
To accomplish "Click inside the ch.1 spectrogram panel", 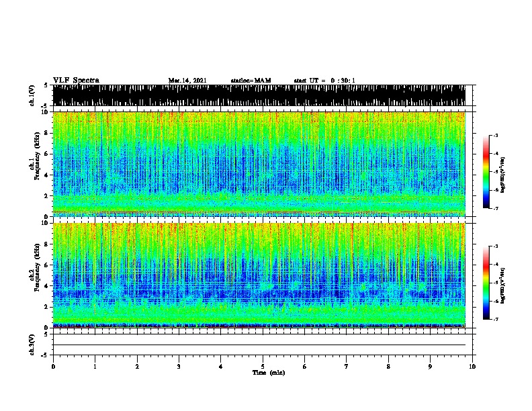I will click(x=259, y=164).
